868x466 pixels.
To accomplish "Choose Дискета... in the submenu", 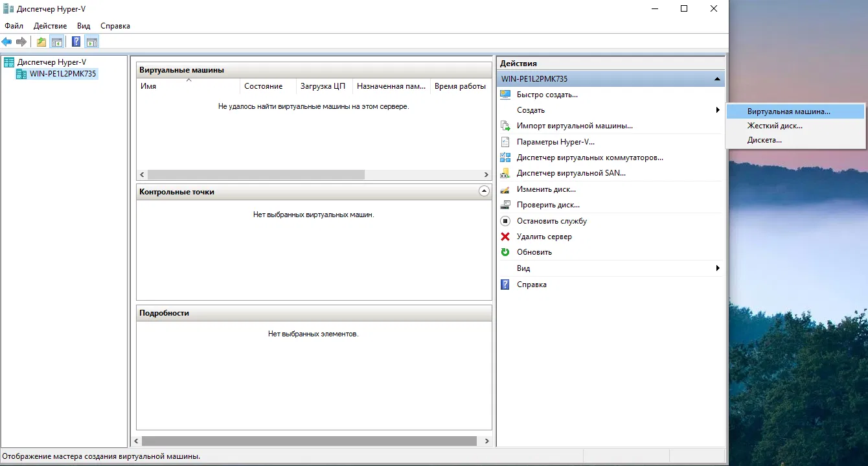I will (x=795, y=140).
